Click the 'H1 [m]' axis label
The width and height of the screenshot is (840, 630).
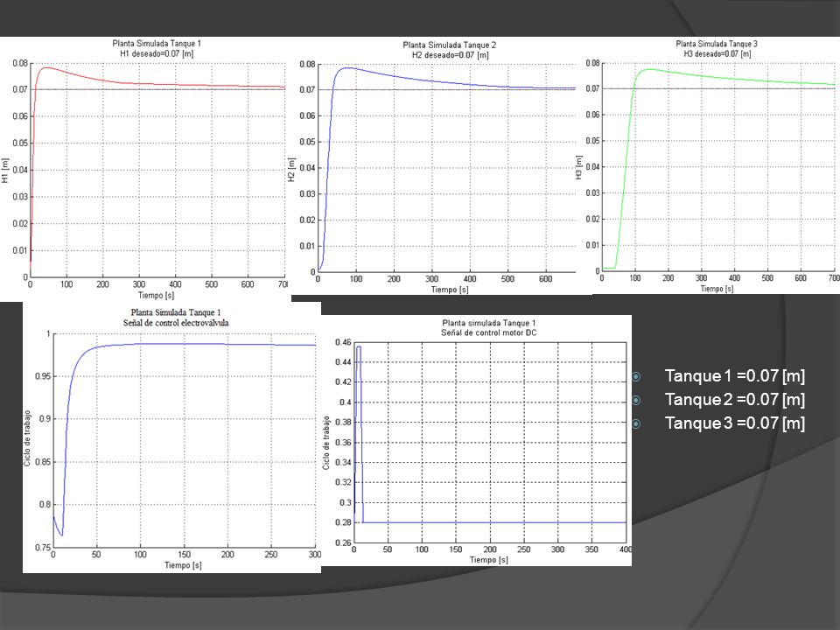[5, 171]
